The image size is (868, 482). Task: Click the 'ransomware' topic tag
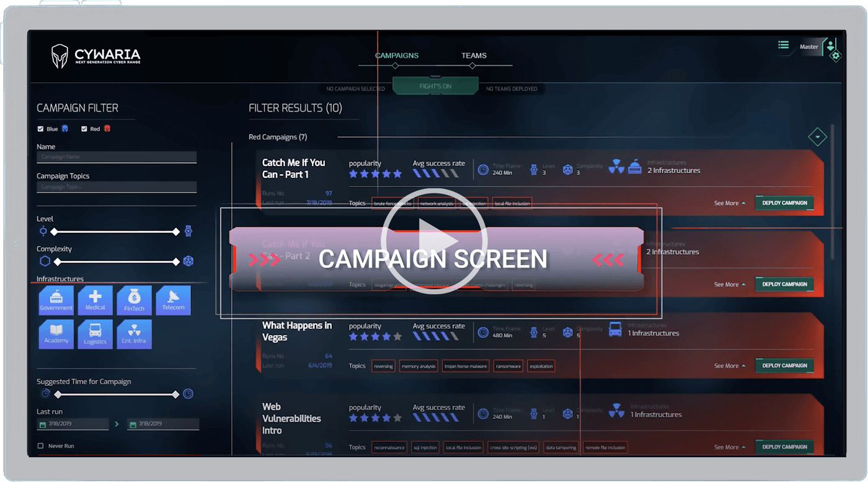coord(508,366)
